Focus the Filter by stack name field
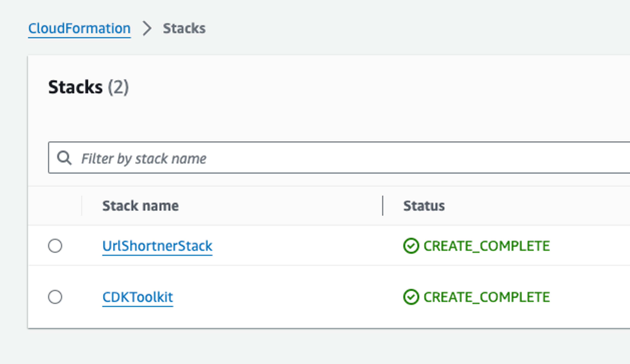This screenshot has height=364, width=630. 325,158
